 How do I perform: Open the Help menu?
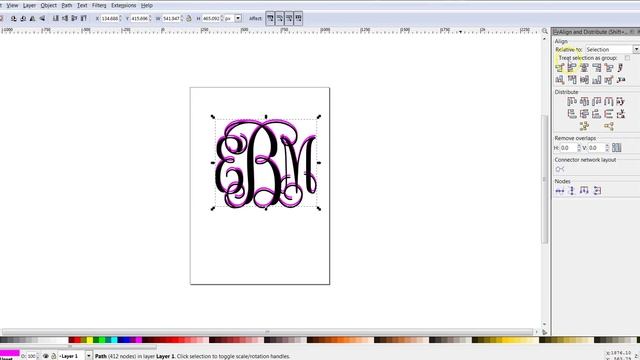(x=147, y=5)
